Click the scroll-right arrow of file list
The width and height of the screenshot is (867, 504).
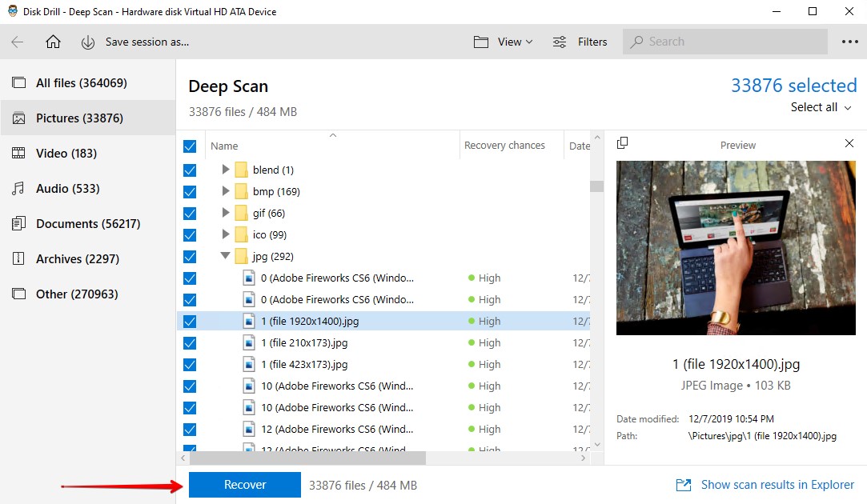(x=584, y=458)
